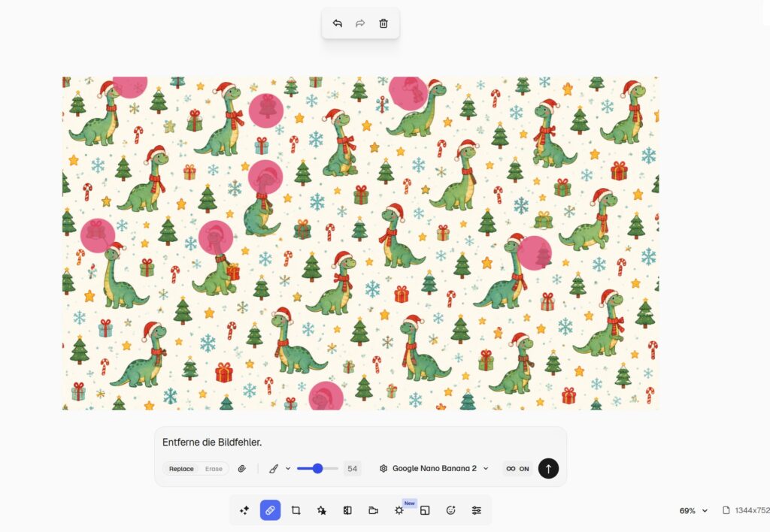Viewport: 770px width, 532px height.
Task: Undo the last mask stroke
Action: click(337, 23)
